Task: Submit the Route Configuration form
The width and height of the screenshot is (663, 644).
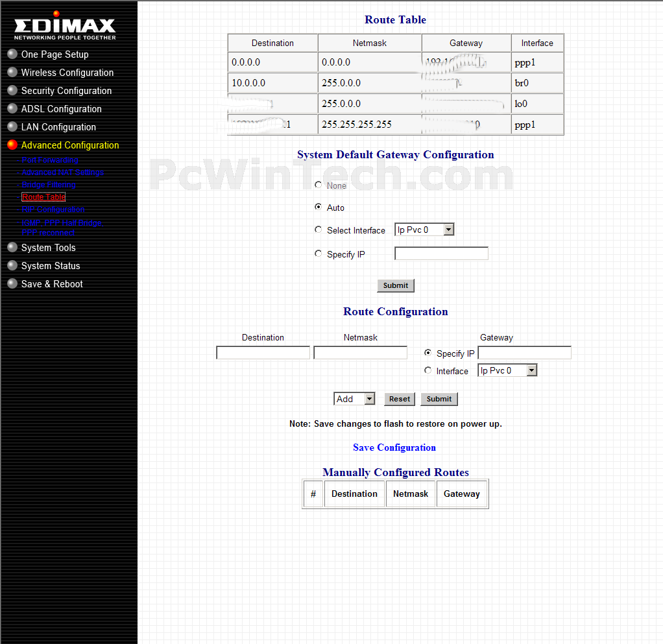Action: tap(439, 399)
